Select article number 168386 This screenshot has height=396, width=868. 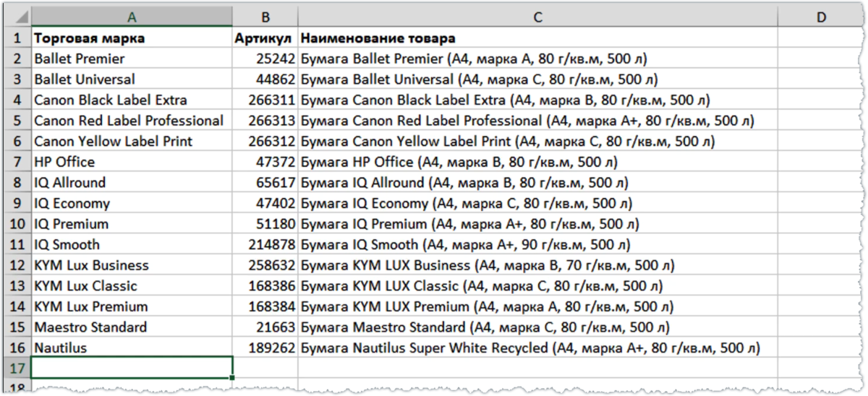tap(265, 285)
